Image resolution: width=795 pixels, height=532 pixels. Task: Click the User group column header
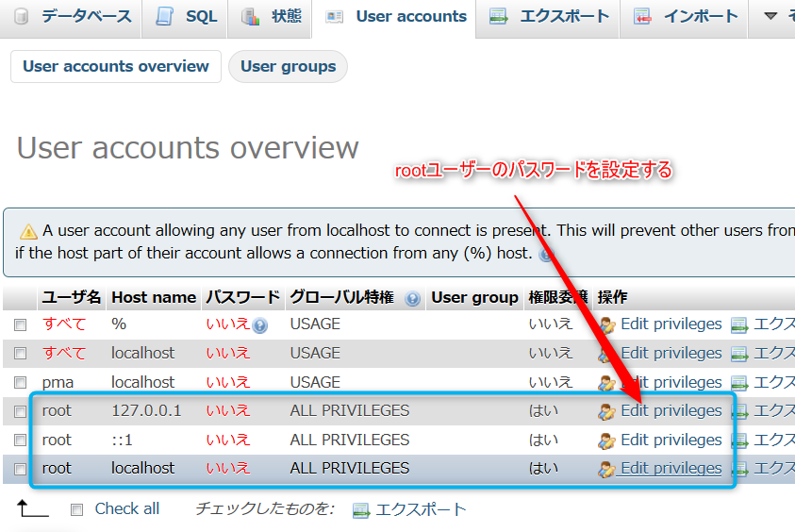[x=474, y=297]
